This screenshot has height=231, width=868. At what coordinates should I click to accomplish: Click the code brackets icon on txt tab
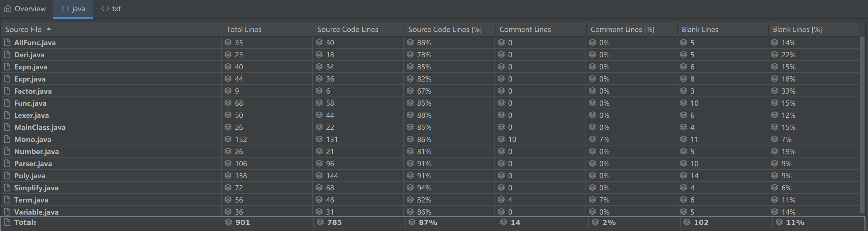(105, 8)
